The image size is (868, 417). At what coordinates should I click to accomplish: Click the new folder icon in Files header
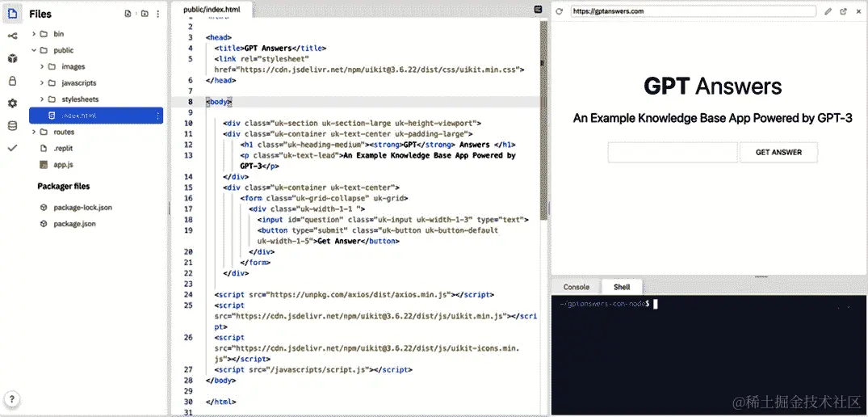[x=145, y=14]
